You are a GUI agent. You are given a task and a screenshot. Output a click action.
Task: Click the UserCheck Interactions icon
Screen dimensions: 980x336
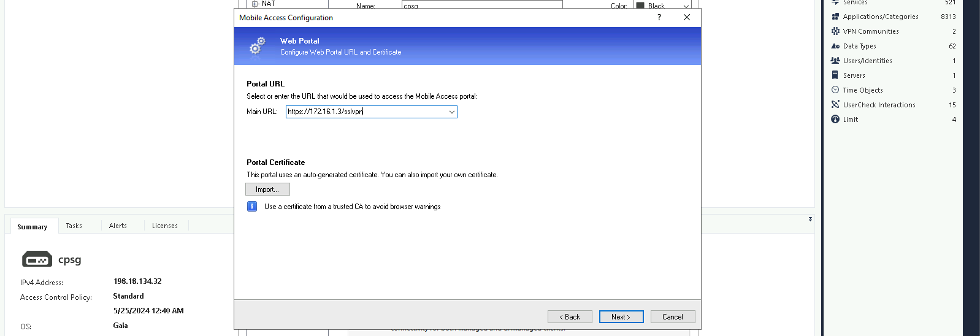[x=835, y=105]
